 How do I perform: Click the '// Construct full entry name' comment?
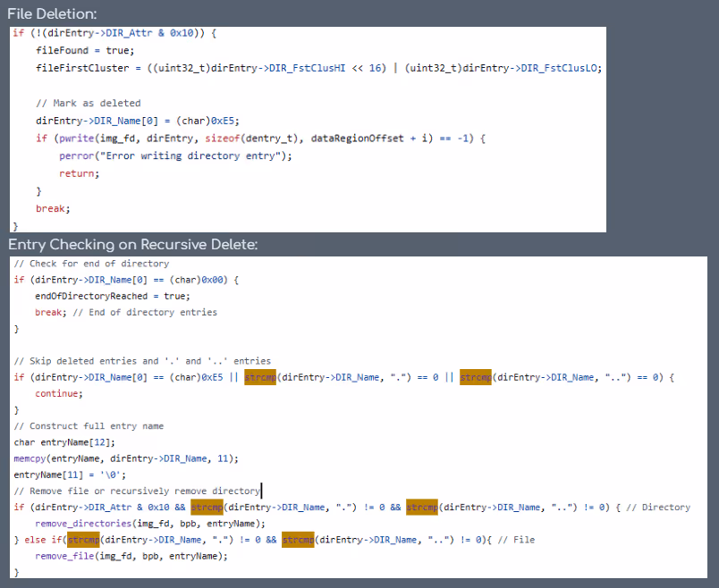pyautogui.click(x=89, y=425)
